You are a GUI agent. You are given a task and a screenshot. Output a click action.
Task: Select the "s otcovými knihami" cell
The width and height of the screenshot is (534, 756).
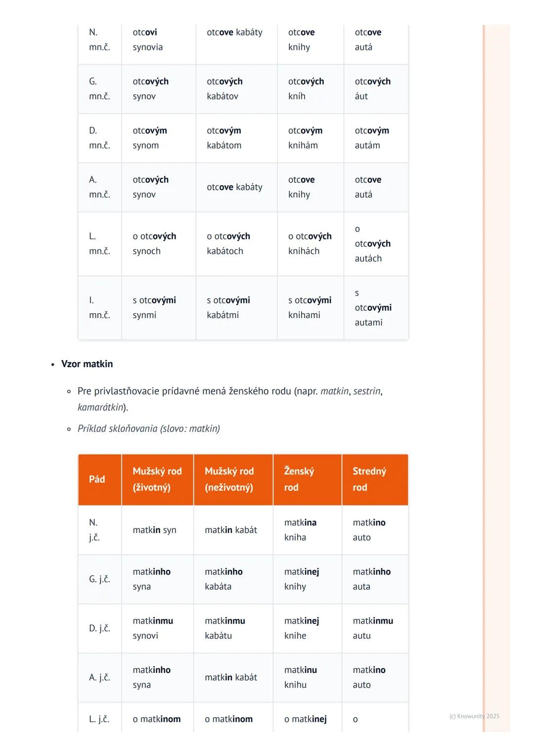[310, 307]
